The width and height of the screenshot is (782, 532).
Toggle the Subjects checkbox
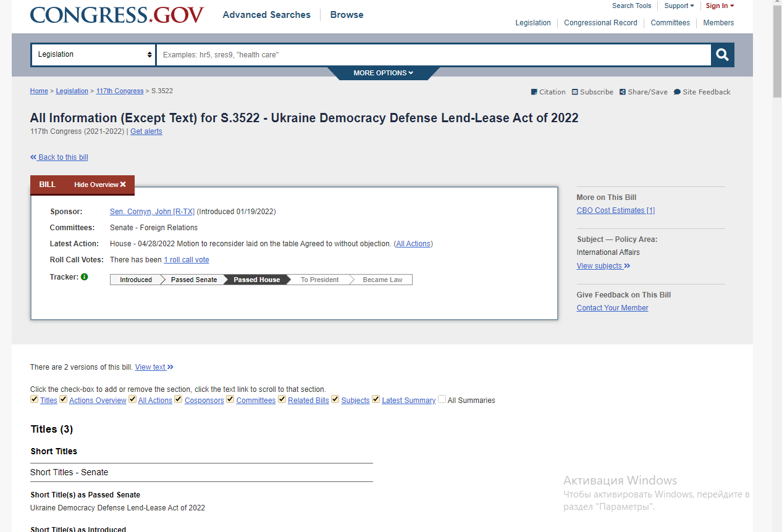coord(335,399)
